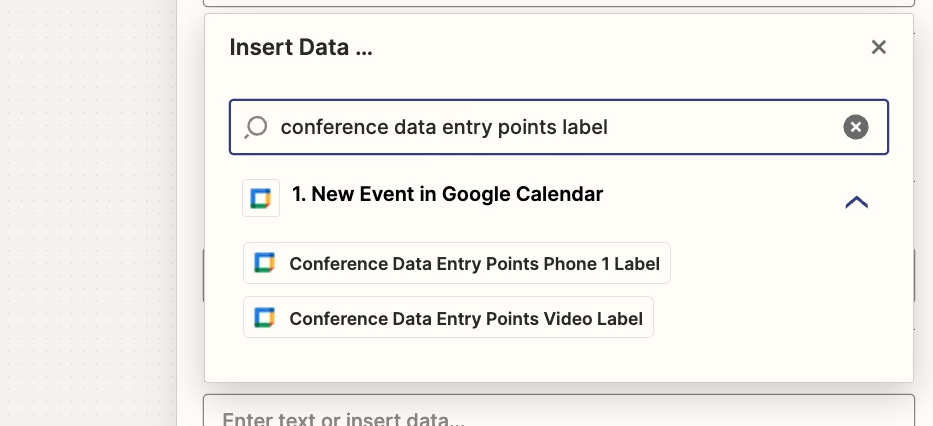
Task: Insert Conference Data Entry Points Video Label
Action: [x=448, y=317]
